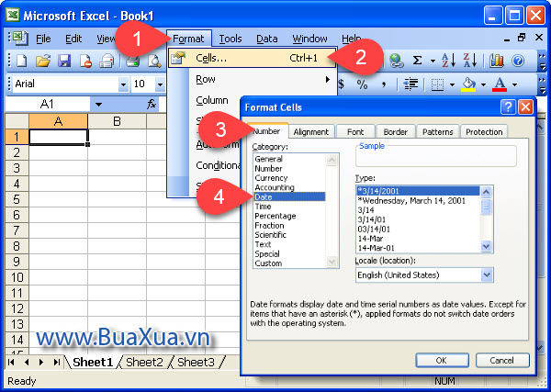
Task: Select the Sheet2 worksheet tab
Action: coord(144,362)
